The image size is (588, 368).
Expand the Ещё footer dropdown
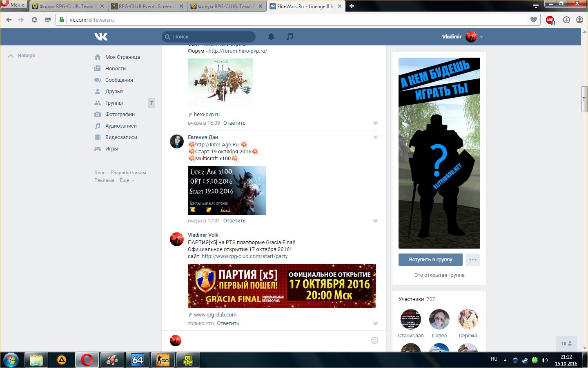pos(127,180)
